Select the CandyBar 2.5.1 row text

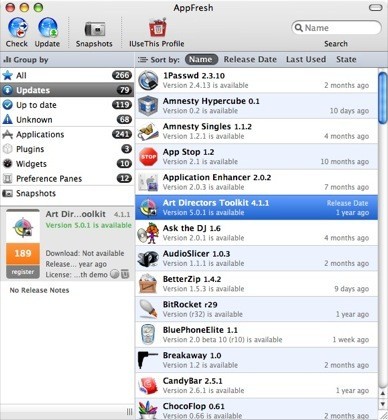coord(192,381)
